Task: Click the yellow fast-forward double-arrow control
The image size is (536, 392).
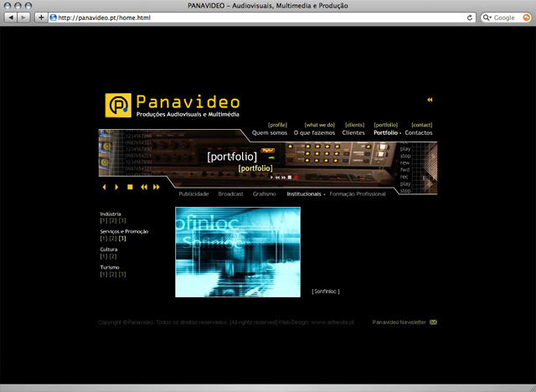Action: point(157,187)
